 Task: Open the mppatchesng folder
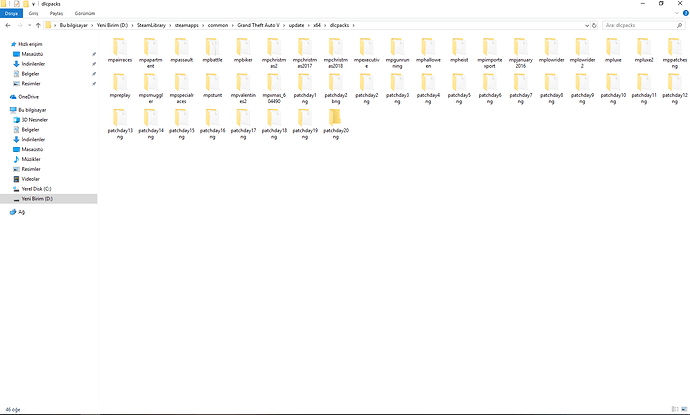pos(674,53)
